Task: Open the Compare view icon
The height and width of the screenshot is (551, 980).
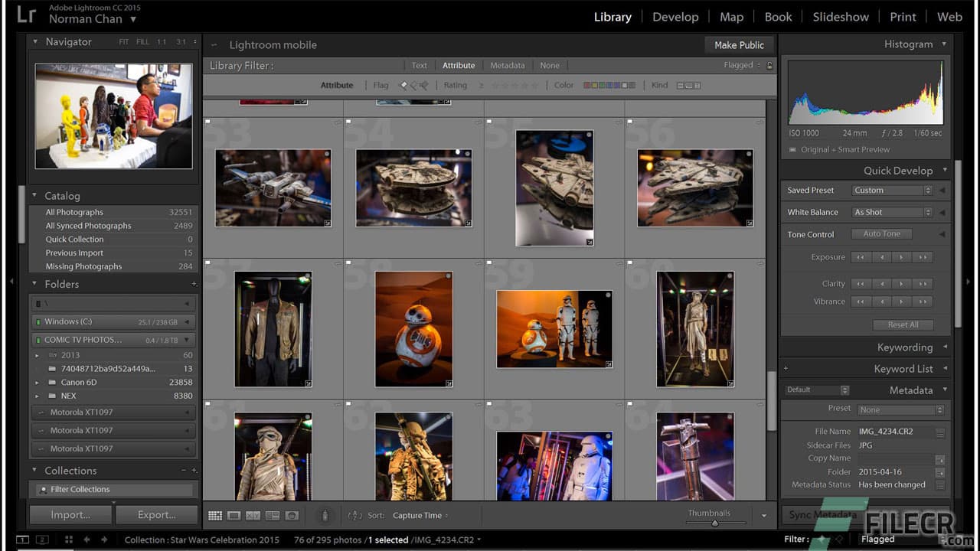Action: pos(253,515)
